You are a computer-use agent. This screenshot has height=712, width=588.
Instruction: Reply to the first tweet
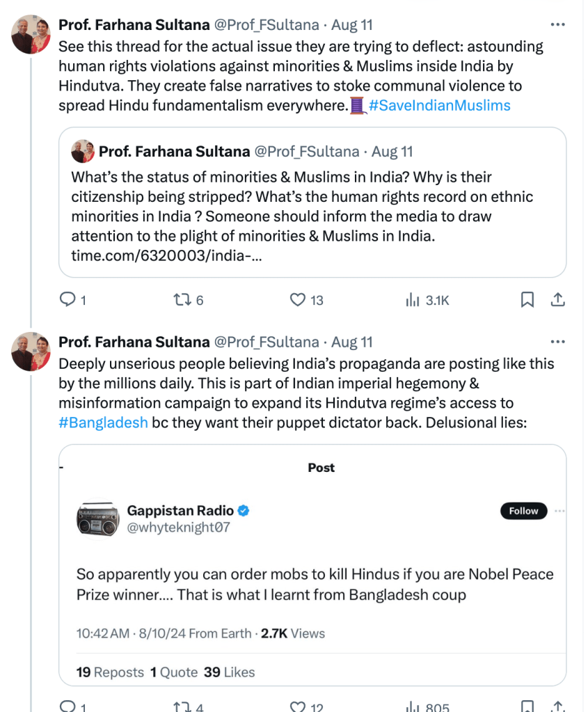tap(68, 300)
